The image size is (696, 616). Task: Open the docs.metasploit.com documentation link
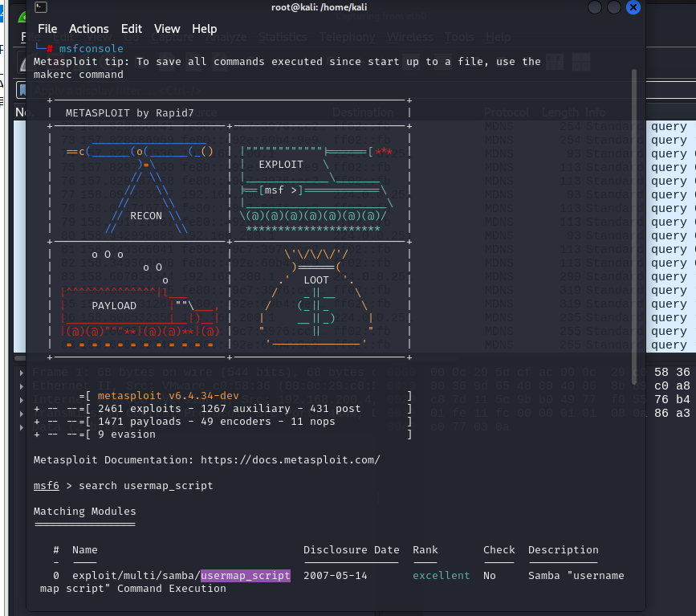point(291,459)
